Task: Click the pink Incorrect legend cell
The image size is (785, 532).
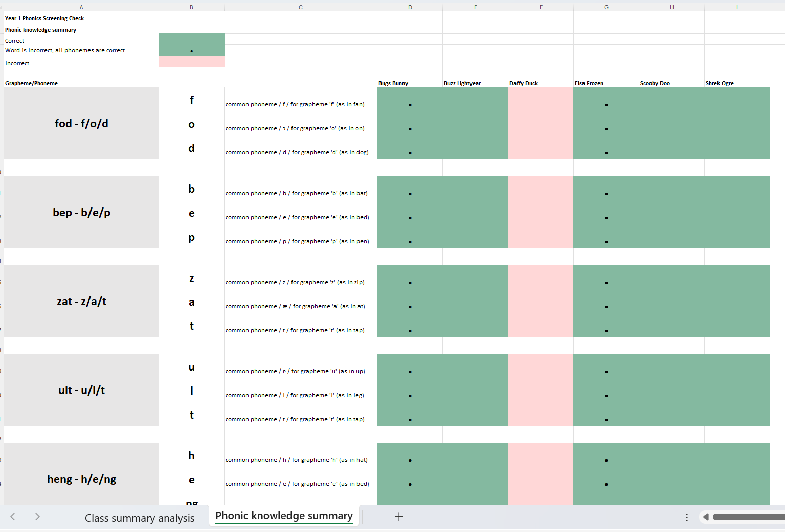Action: coord(191,61)
